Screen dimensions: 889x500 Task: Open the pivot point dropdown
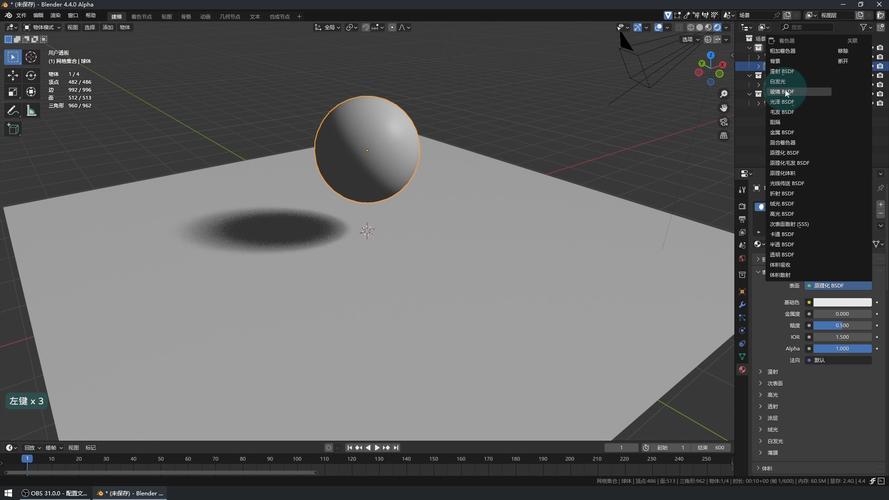tap(352, 27)
